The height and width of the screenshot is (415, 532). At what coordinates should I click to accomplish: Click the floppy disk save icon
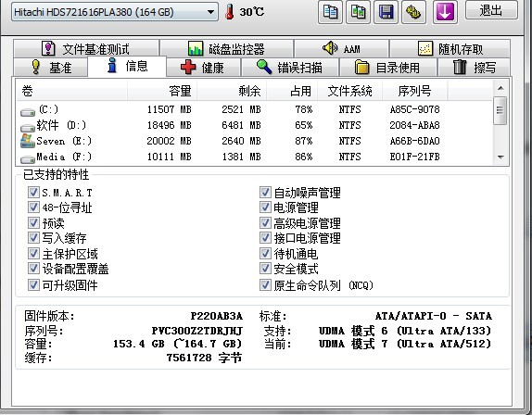click(386, 11)
